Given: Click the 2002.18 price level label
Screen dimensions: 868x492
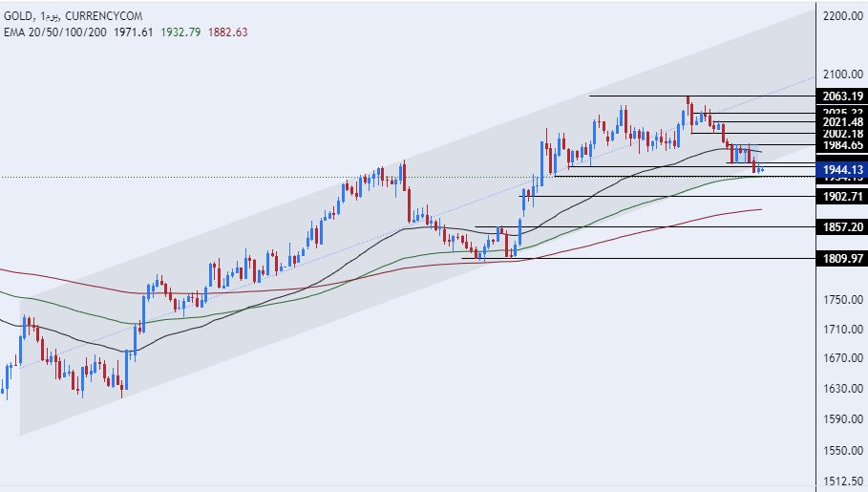Looking at the screenshot, I should click(843, 134).
